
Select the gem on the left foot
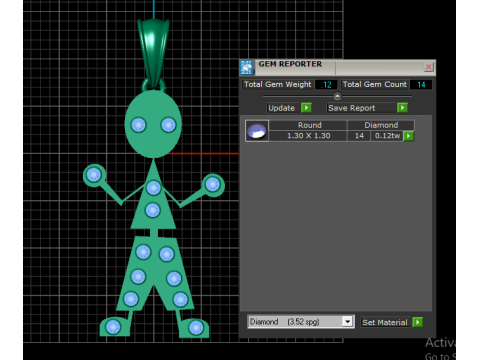(x=113, y=327)
